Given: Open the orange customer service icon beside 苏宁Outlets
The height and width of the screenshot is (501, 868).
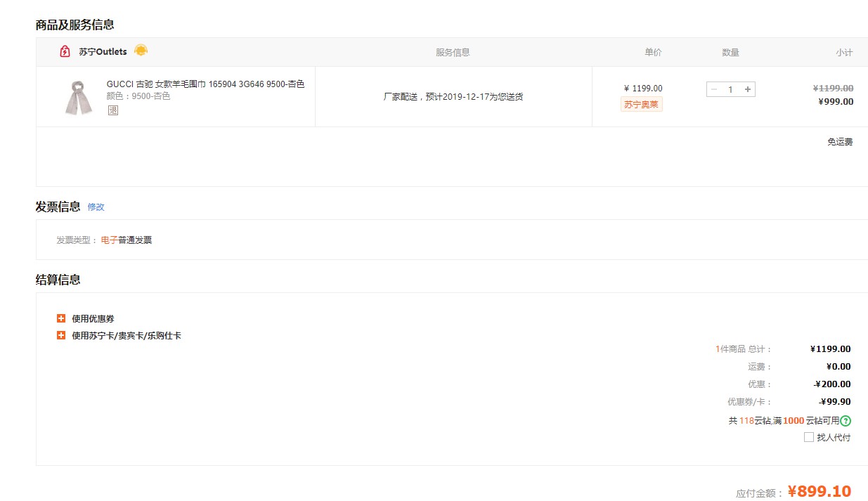Looking at the screenshot, I should (141, 50).
